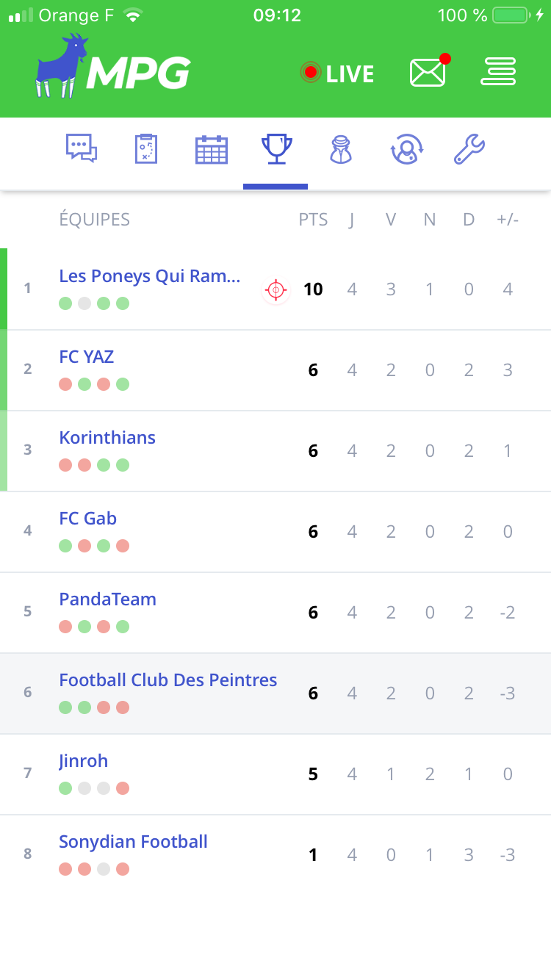
Task: Open FC Gab team page
Action: pyautogui.click(x=87, y=519)
